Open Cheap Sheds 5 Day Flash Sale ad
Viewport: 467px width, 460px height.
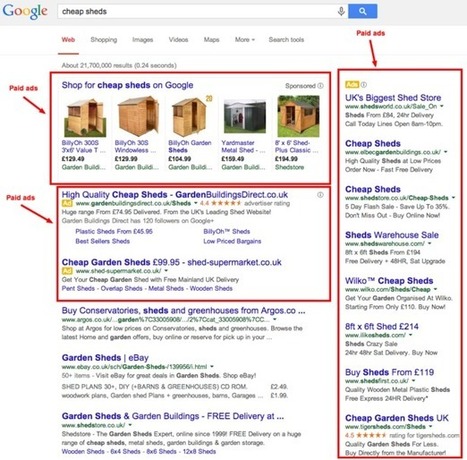373,189
